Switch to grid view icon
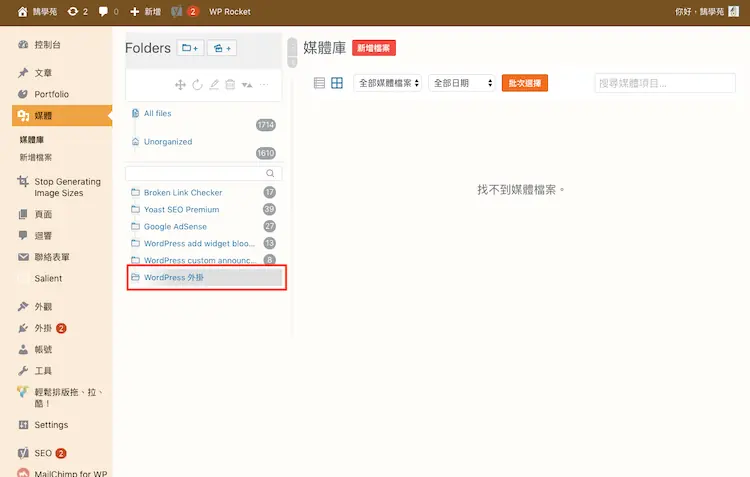The height and width of the screenshot is (477, 750). pos(337,83)
